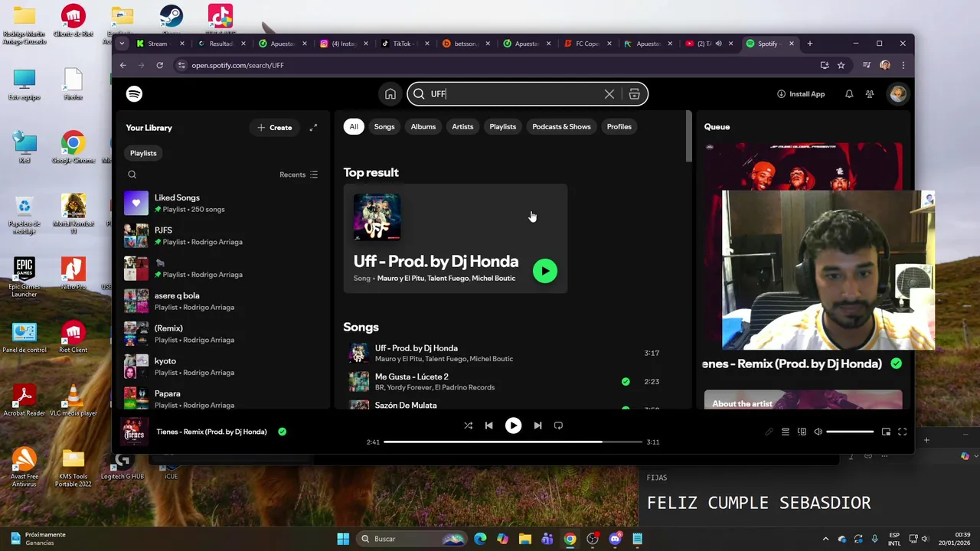Image resolution: width=980 pixels, height=551 pixels.
Task: Adjust the volume slider
Action: point(850,432)
